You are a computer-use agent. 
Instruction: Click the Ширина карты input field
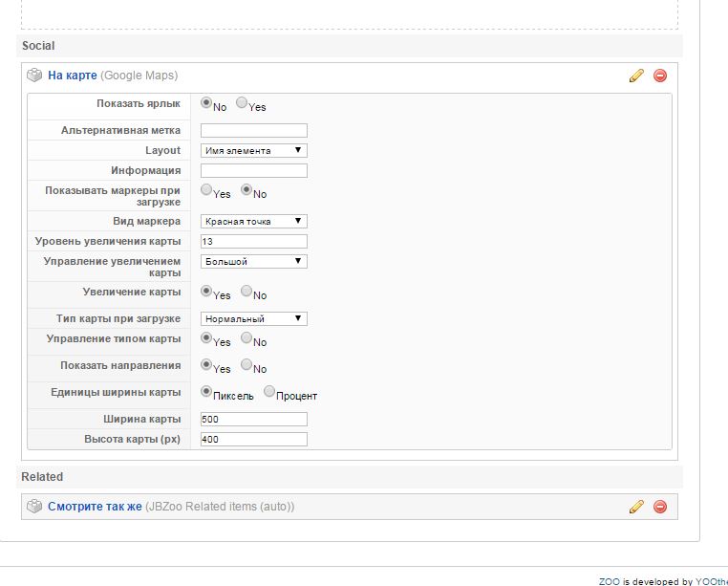[x=253, y=419]
